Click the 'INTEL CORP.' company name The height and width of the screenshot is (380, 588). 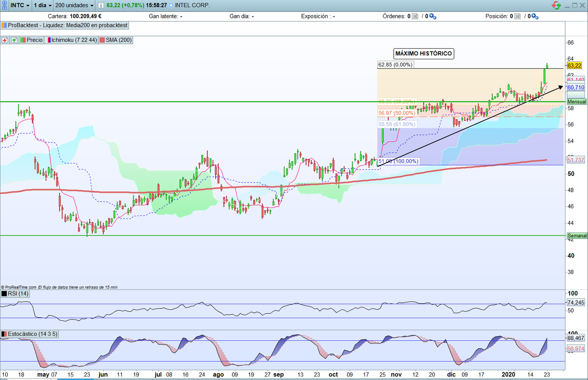coord(192,5)
